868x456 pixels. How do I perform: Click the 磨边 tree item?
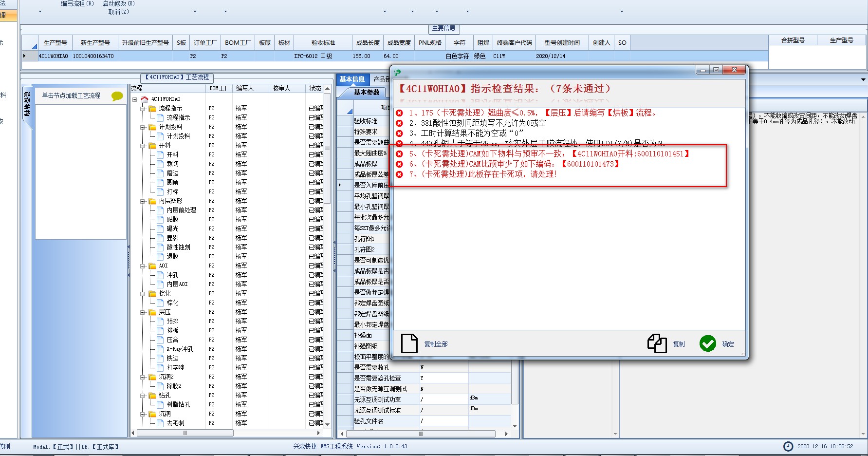[172, 173]
